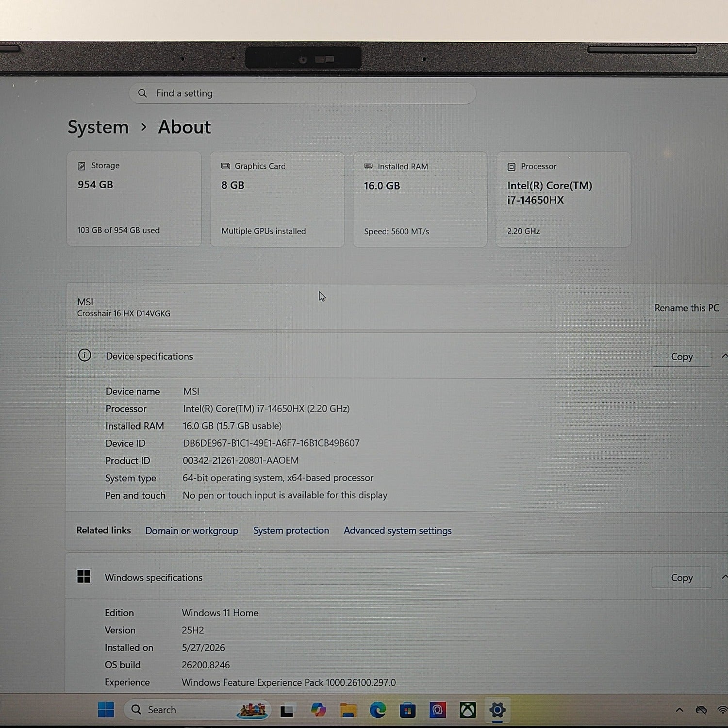Copy the Device specifications
Screen dimensions: 728x728
[x=681, y=357]
